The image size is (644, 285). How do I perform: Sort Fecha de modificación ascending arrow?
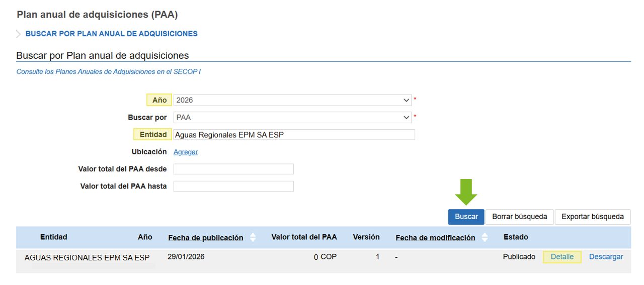click(x=485, y=235)
